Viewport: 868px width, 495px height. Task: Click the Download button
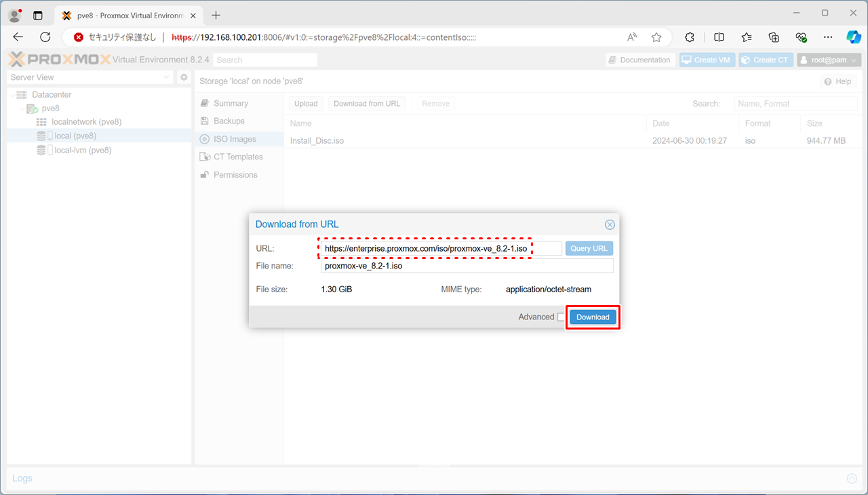[593, 317]
